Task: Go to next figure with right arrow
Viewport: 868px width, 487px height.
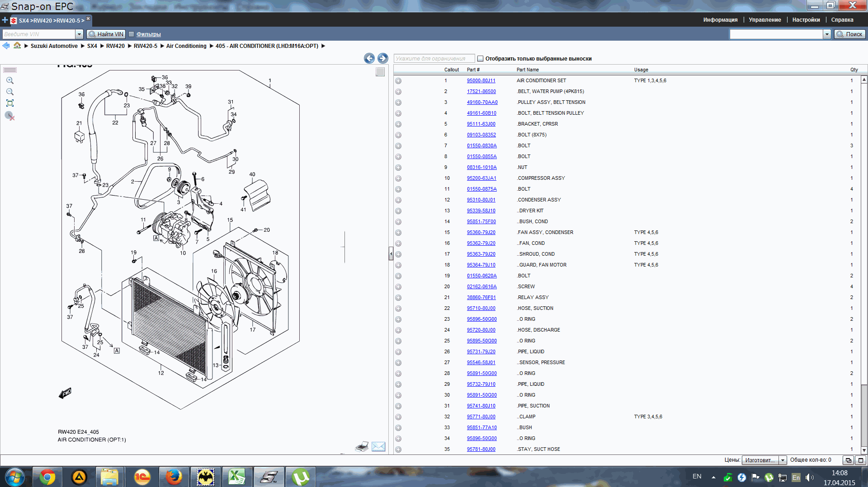Action: pyautogui.click(x=382, y=58)
